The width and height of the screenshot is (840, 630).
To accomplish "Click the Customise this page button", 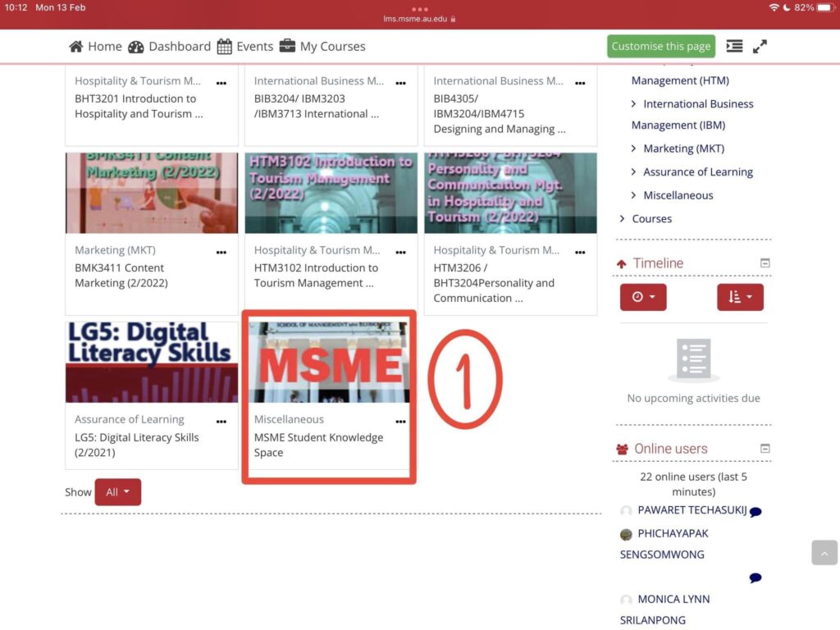I will pyautogui.click(x=660, y=46).
